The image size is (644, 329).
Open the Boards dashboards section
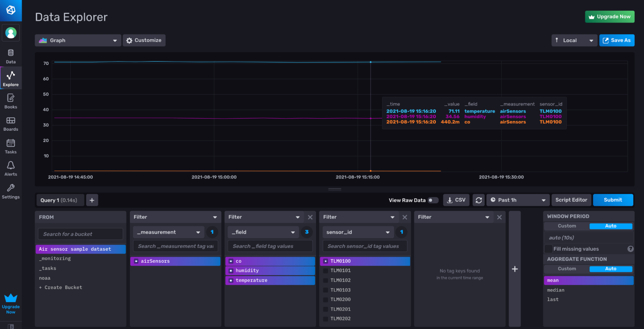coord(11,124)
